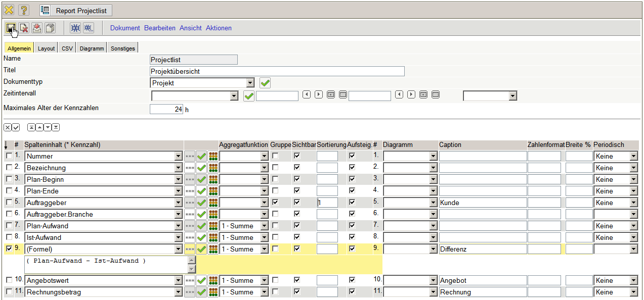Open the Dokumenttyp dropdown showing Projekt

250,83
